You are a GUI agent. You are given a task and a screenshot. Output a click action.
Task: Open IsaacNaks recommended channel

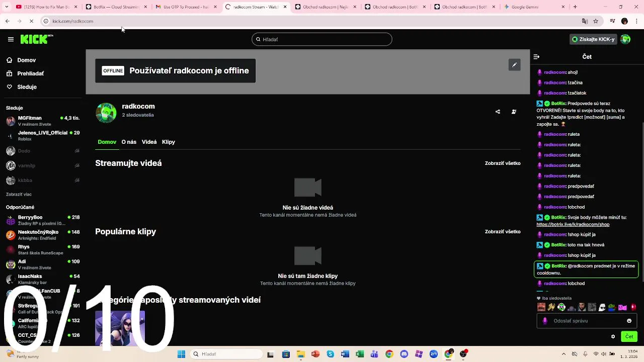[x=43, y=280]
